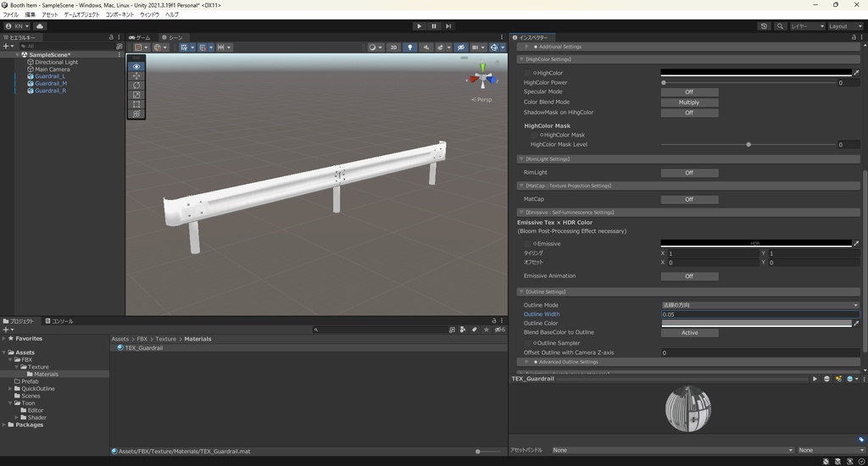The image size is (868, 466).
Task: Toggle MatCap Off button
Action: point(689,199)
